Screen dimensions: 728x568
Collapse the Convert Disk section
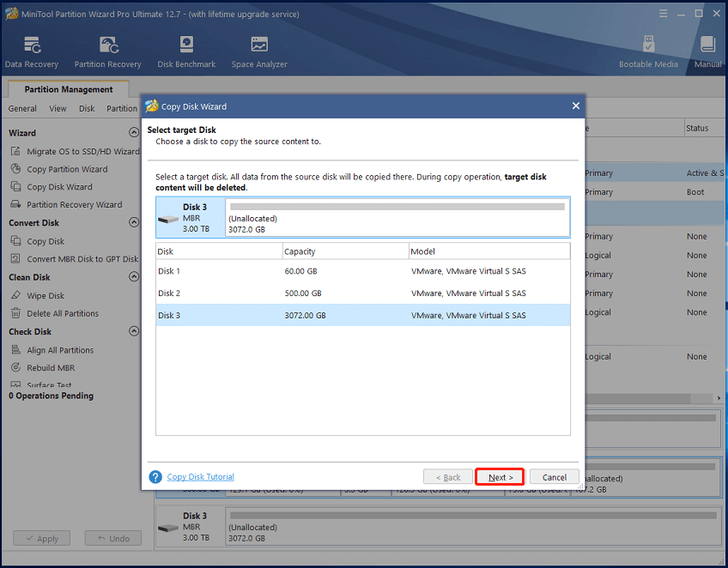pos(134,223)
